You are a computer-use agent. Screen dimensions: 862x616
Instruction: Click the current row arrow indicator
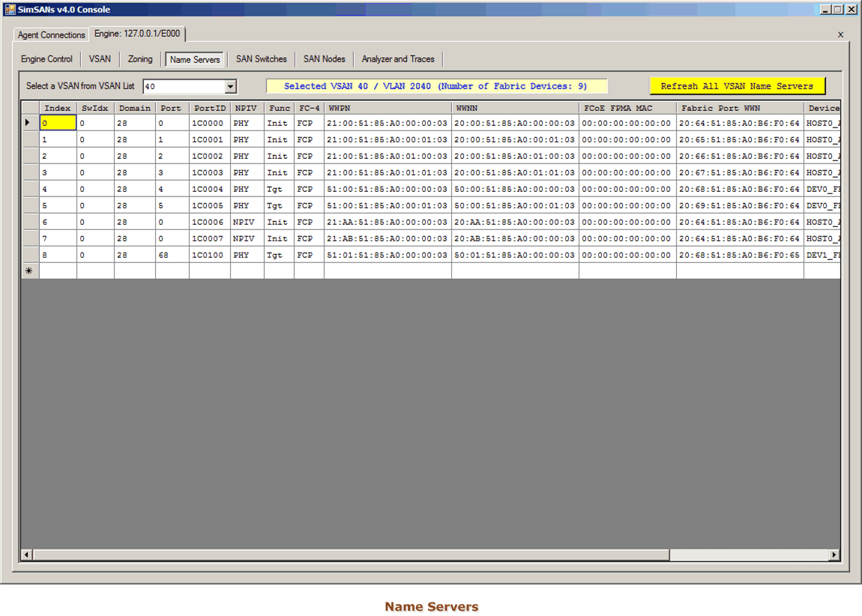29,123
